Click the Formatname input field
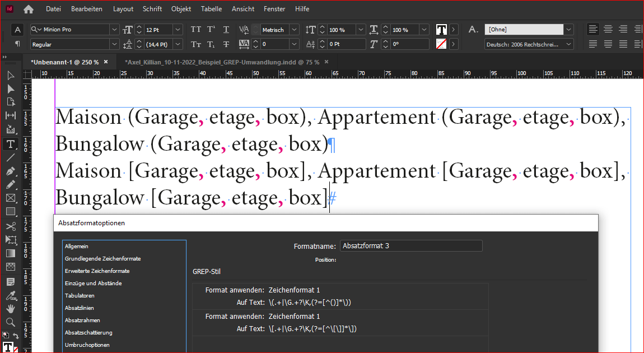 point(411,245)
